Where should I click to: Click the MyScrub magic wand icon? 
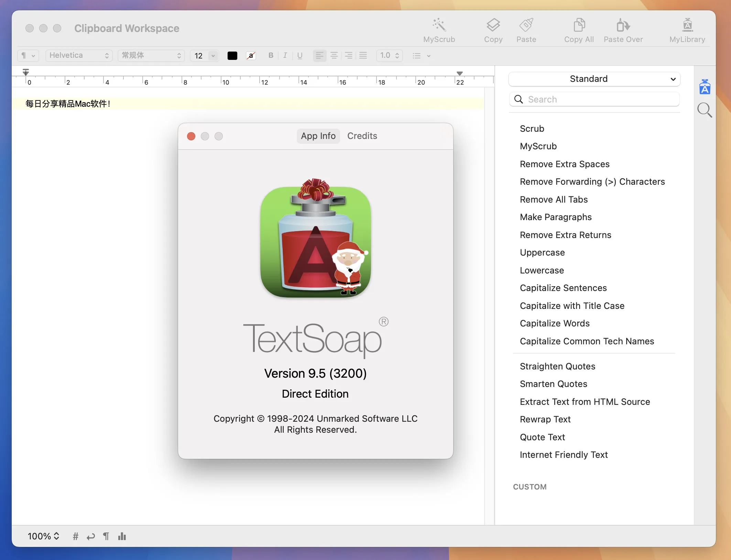click(439, 25)
